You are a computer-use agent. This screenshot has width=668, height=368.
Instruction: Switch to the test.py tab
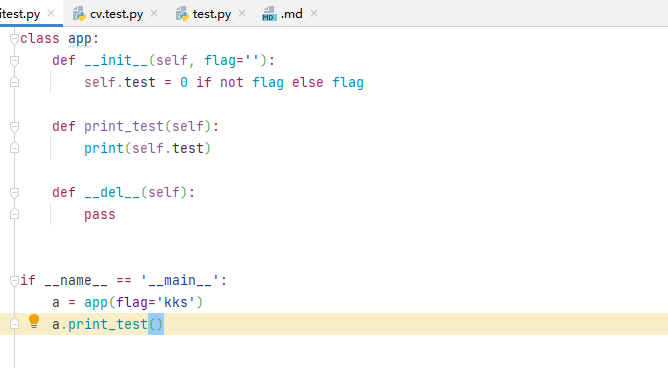tap(212, 14)
